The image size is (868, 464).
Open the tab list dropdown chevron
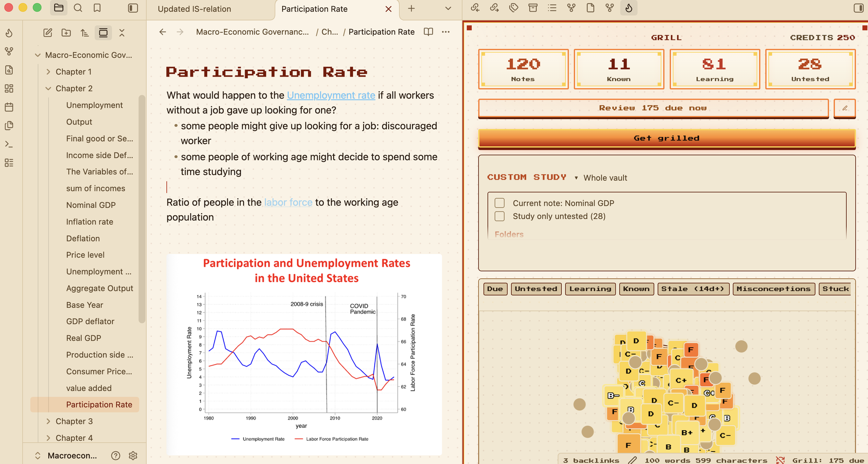(448, 9)
